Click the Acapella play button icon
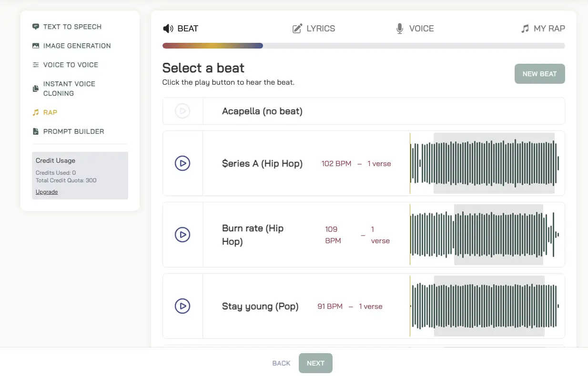The image size is (588, 376). click(x=182, y=111)
